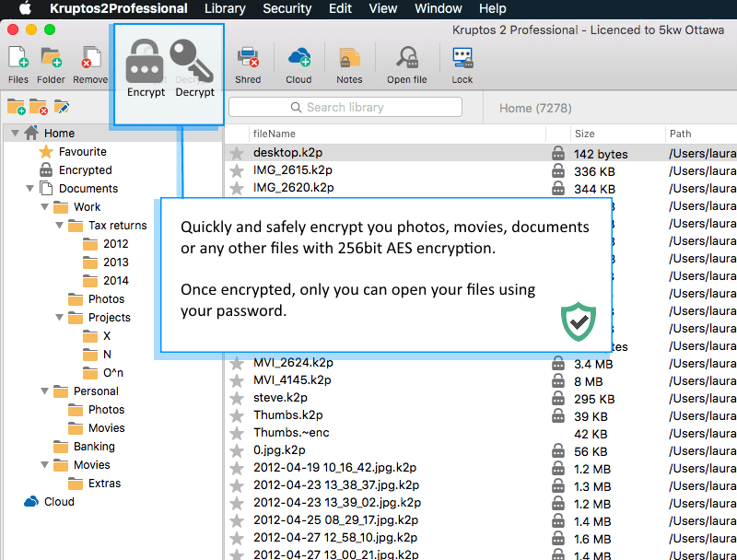The height and width of the screenshot is (560, 737).
Task: Click the Encrypt padlock icon
Action: coord(145,61)
